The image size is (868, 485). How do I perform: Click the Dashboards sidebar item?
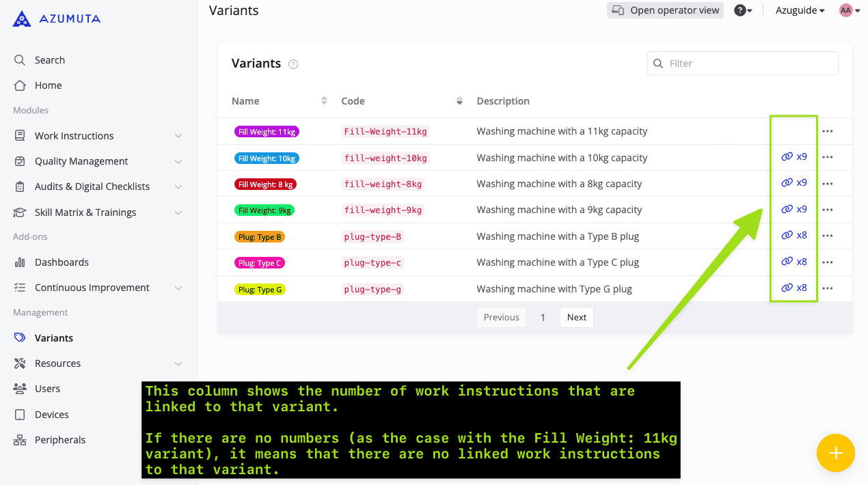[62, 262]
